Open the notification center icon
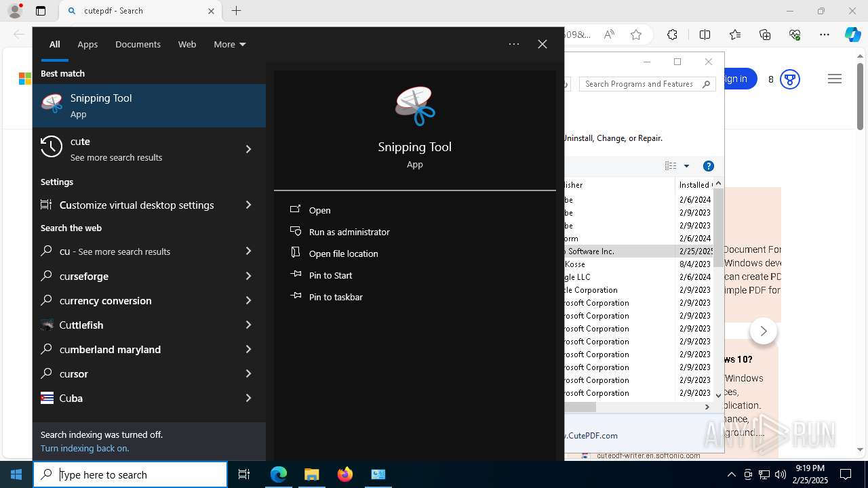This screenshot has width=868, height=488. pos(846,474)
